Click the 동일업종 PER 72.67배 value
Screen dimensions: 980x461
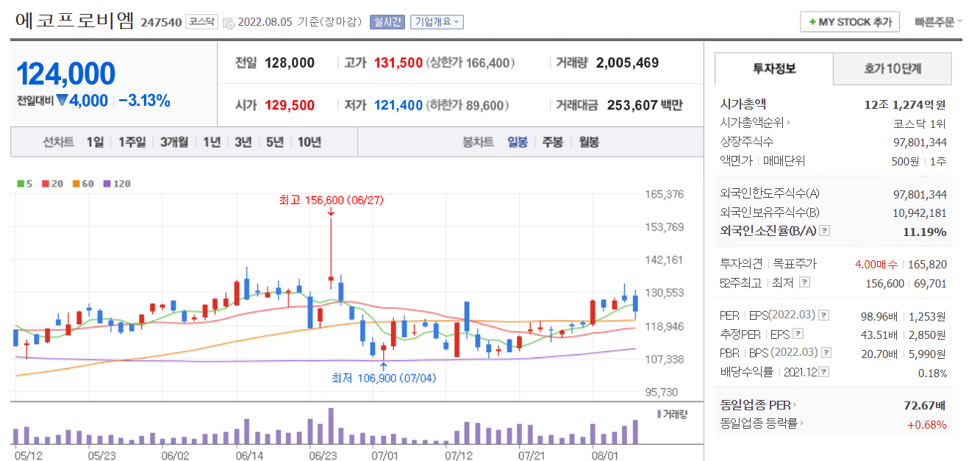[924, 405]
